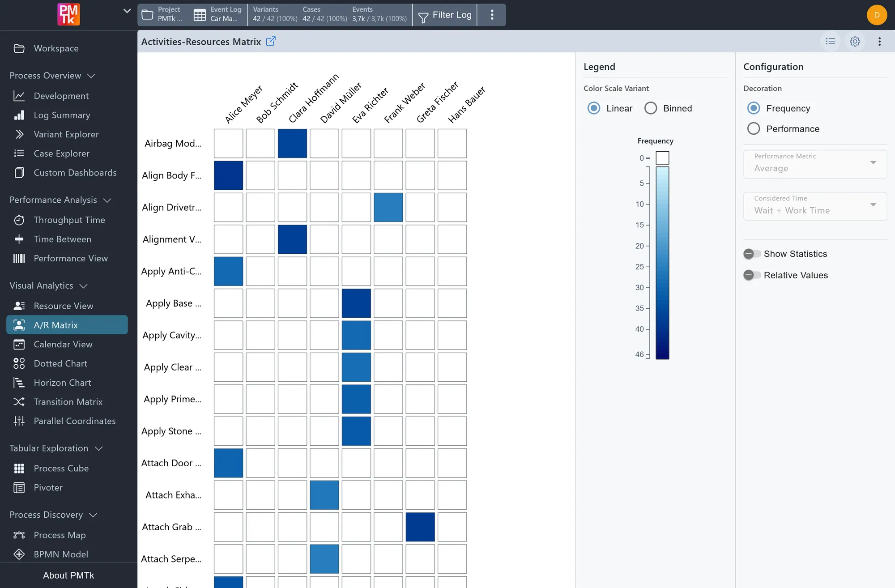Click the Transition Matrix shuffle icon

point(19,402)
